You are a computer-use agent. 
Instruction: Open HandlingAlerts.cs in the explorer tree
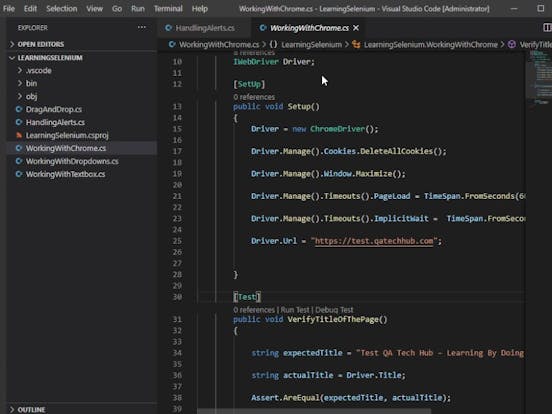[x=55, y=123]
